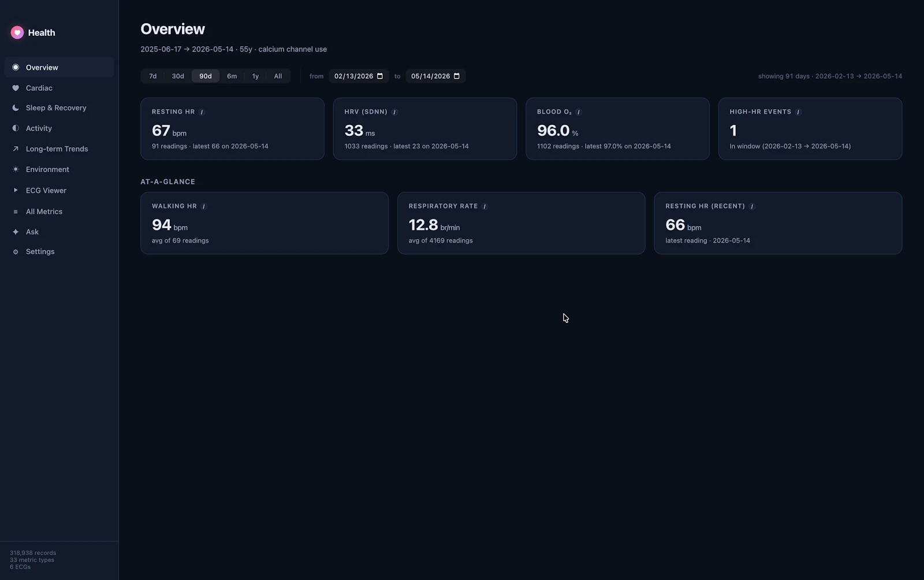This screenshot has height=580, width=924.
Task: Select the All time range
Action: [x=278, y=76]
